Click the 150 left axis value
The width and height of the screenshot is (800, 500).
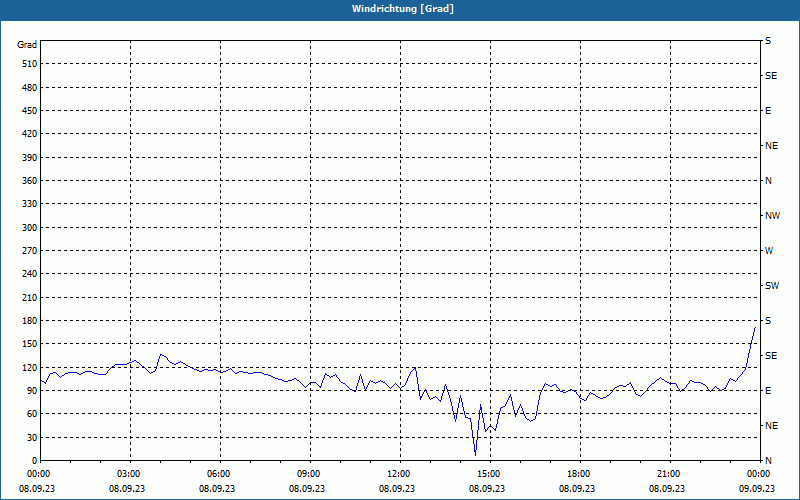[30, 344]
